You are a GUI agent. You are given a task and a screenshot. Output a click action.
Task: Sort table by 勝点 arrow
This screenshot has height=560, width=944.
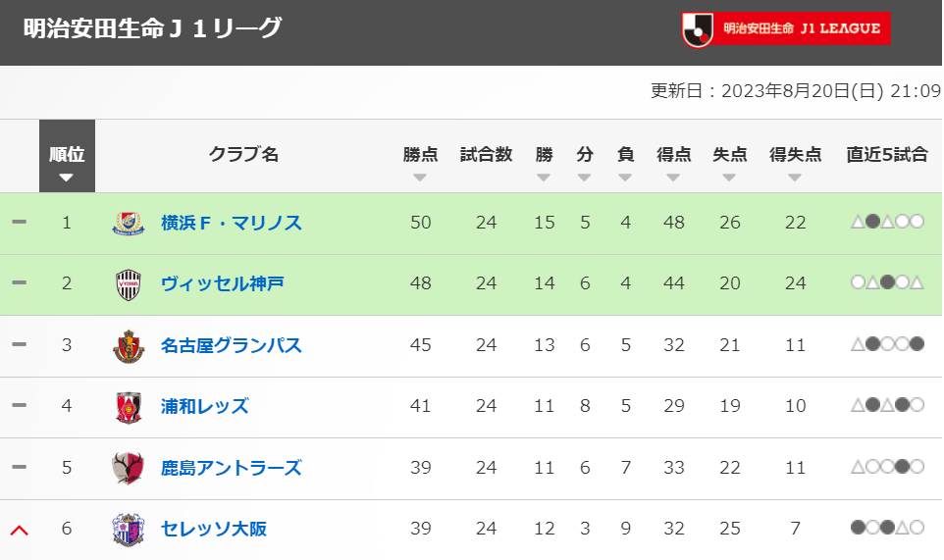420,178
